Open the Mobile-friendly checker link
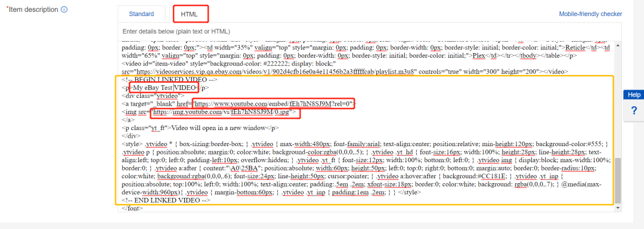Viewport: 644px width, 229px height. click(590, 14)
